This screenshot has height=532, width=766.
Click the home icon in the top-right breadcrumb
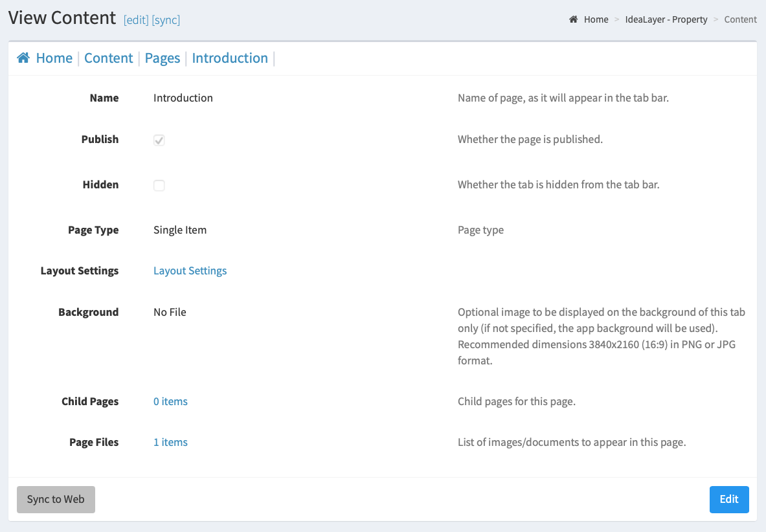click(574, 19)
